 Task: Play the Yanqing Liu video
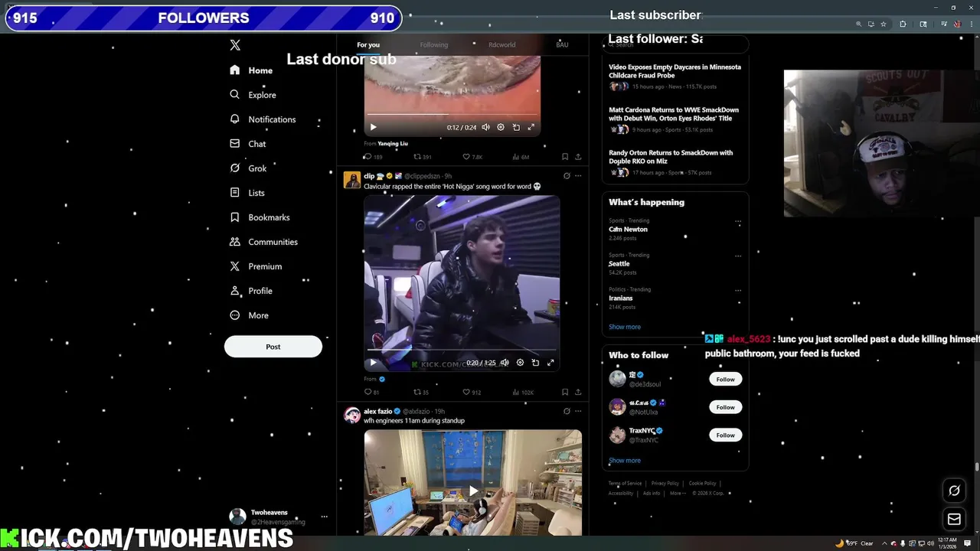click(373, 127)
